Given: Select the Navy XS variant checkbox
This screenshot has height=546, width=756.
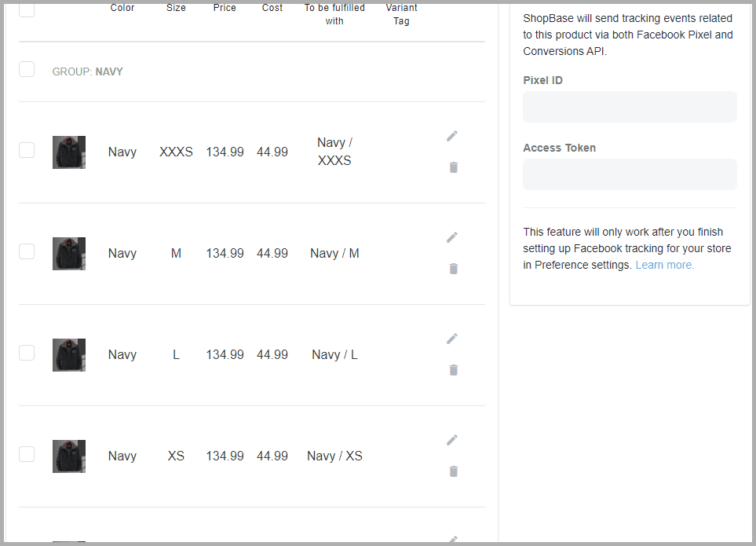Looking at the screenshot, I should [27, 454].
